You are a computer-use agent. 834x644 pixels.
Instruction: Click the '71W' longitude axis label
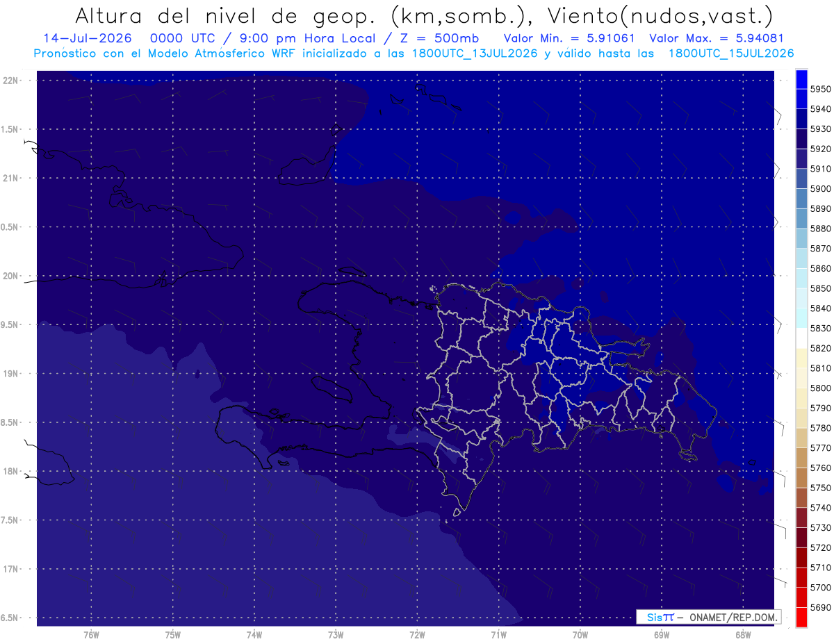[x=498, y=635]
